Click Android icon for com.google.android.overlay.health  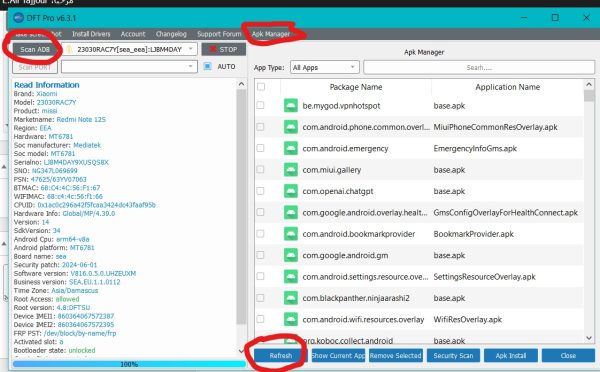point(291,212)
